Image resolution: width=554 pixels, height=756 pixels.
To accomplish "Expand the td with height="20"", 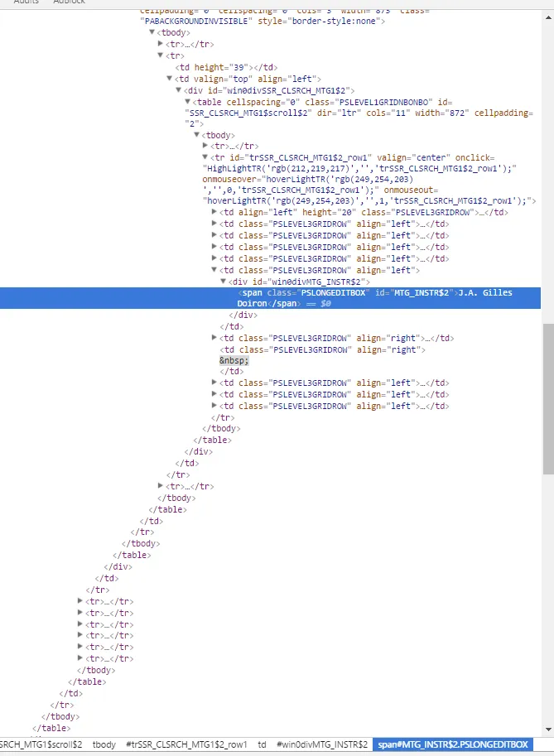I will (214, 212).
